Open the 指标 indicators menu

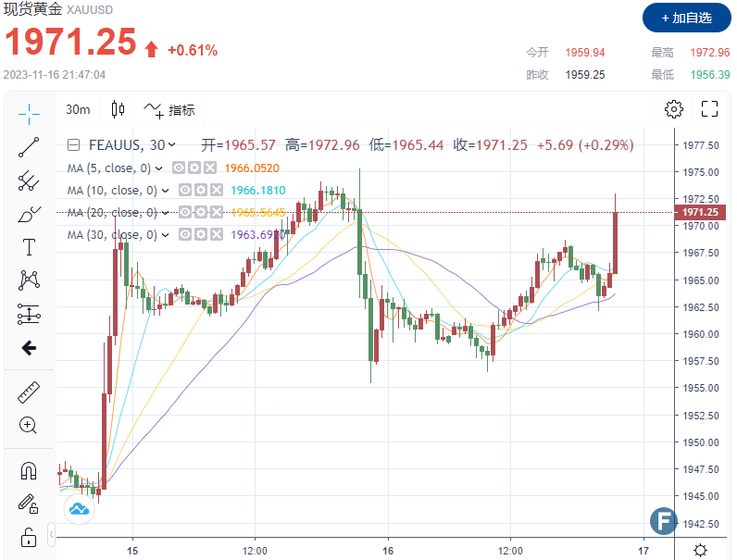pyautogui.click(x=169, y=109)
